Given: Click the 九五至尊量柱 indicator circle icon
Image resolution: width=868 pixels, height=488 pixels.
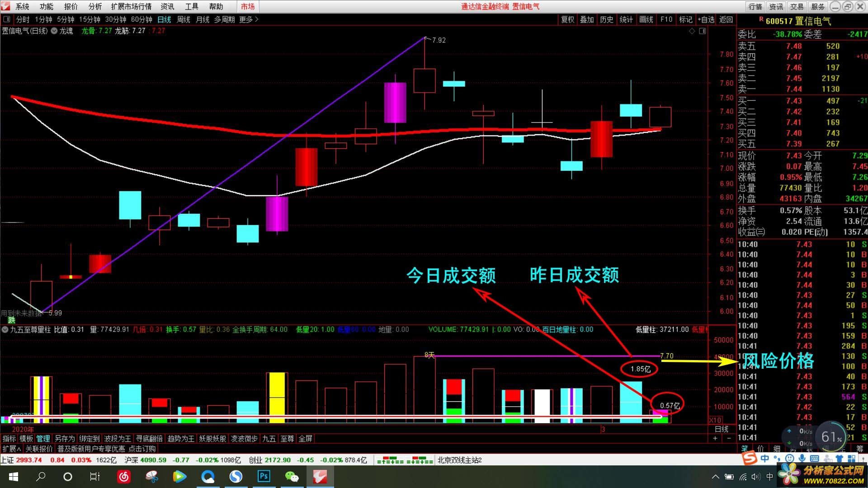Looking at the screenshot, I should 5,329.
